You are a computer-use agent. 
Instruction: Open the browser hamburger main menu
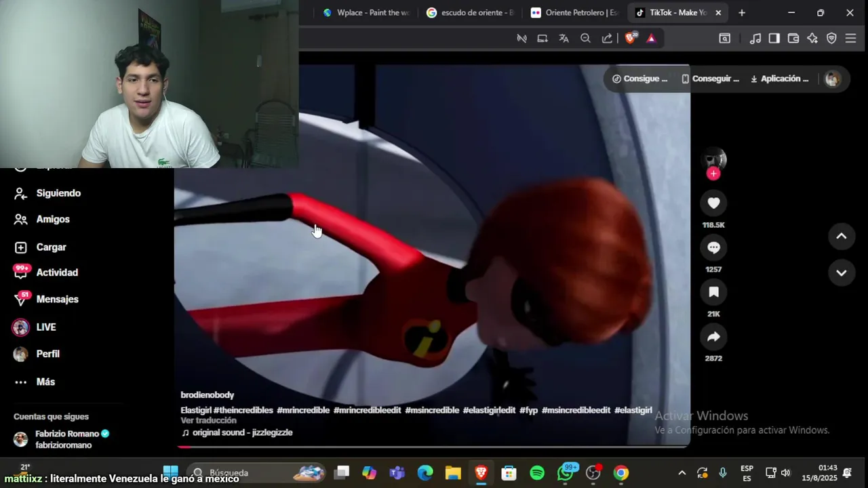click(x=850, y=39)
